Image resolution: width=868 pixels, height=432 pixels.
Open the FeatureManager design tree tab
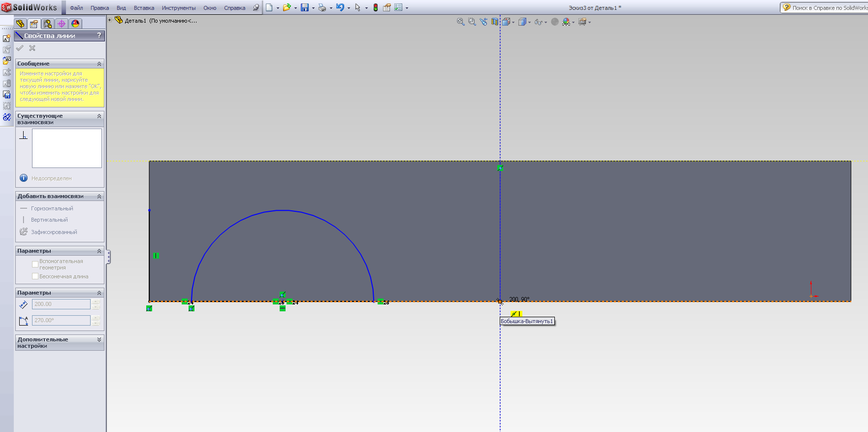coord(20,24)
